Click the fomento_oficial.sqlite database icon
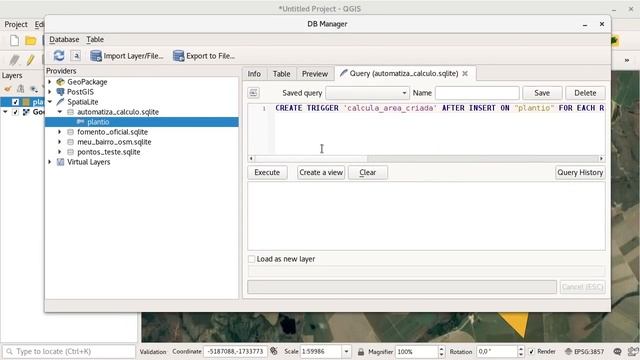Image resolution: width=640 pixels, height=360 pixels. pos(70,132)
